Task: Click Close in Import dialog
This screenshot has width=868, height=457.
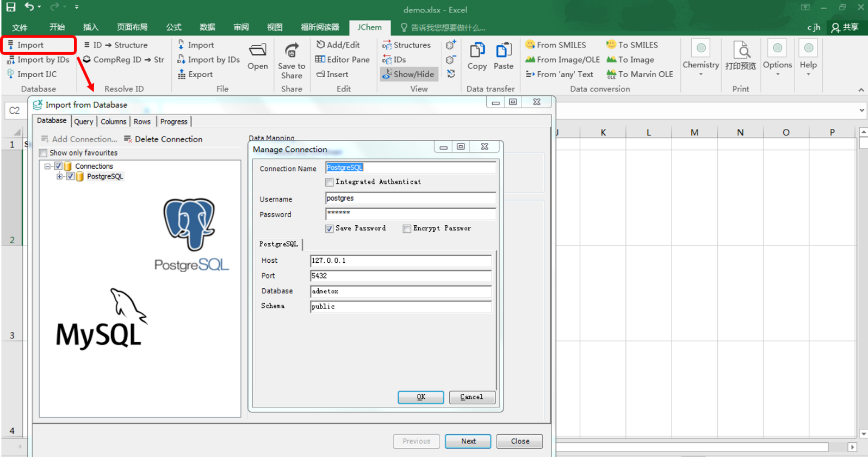Action: coord(520,441)
